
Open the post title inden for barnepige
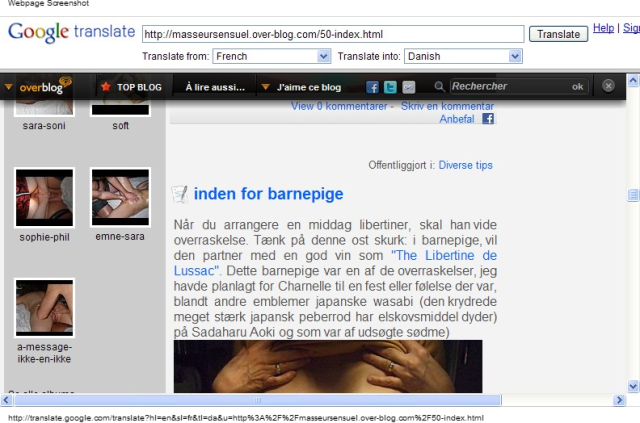269,194
